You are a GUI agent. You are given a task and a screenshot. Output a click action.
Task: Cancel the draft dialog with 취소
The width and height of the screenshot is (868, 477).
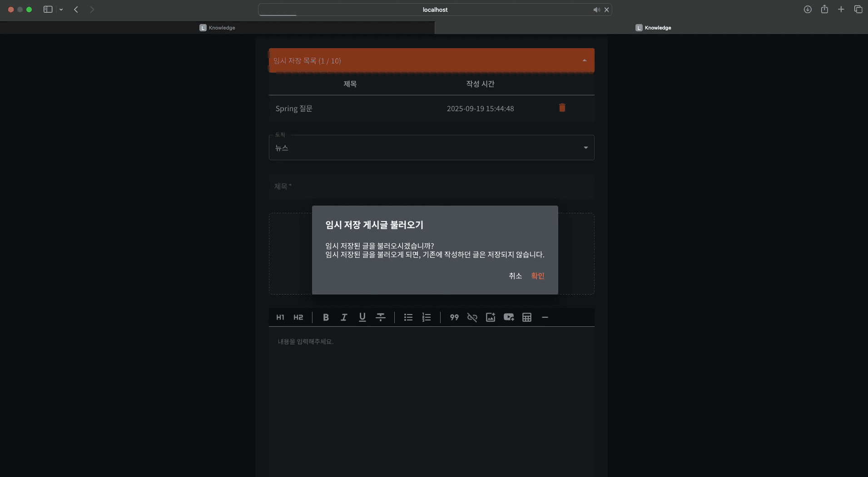tap(515, 276)
